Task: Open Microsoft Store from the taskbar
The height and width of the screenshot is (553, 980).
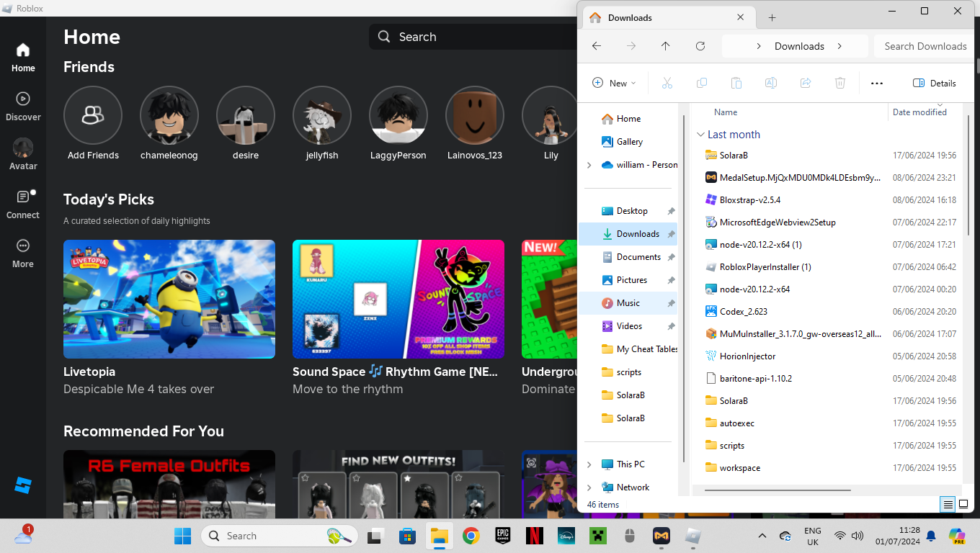Action: pyautogui.click(x=407, y=536)
